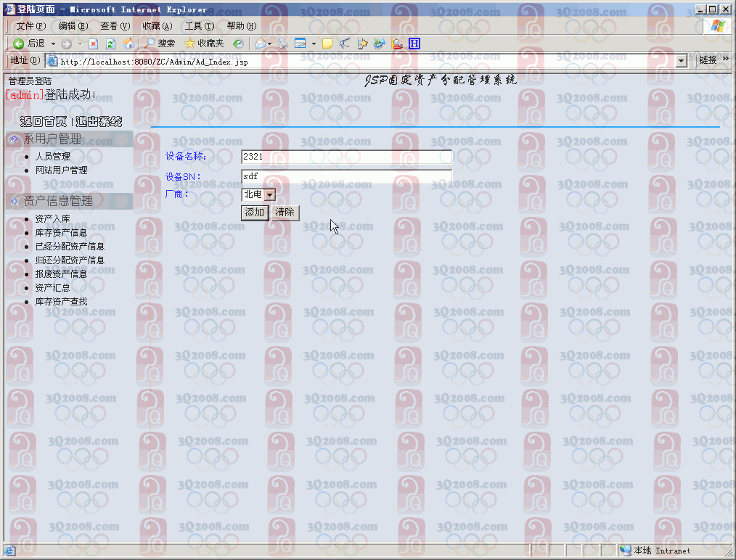Click the 返回首页 link
This screenshot has height=560, width=736.
click(44, 122)
